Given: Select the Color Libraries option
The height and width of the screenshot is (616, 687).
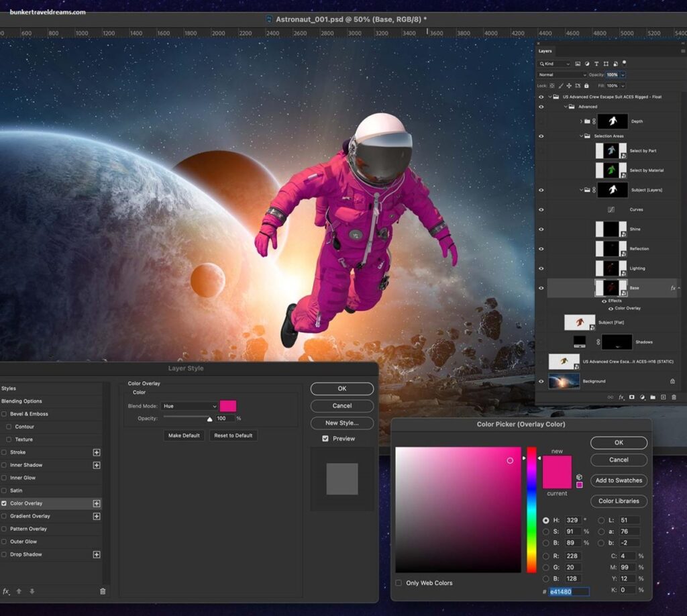Looking at the screenshot, I should tap(619, 501).
